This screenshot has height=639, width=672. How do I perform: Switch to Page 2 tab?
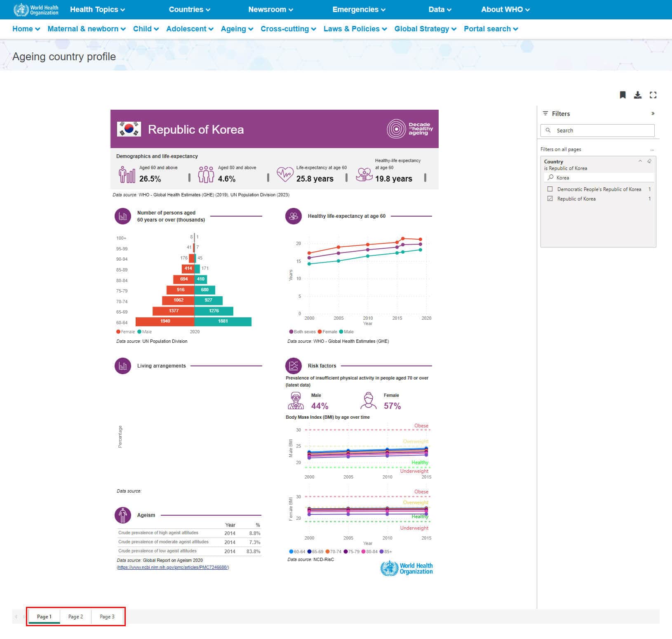tap(75, 616)
